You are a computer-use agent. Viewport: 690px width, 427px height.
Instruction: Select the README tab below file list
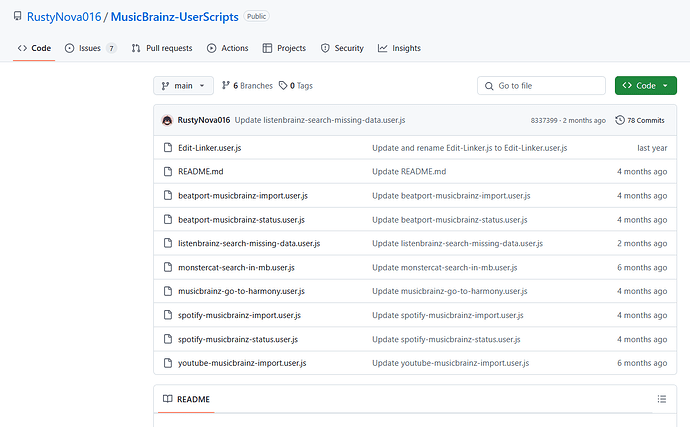186,399
